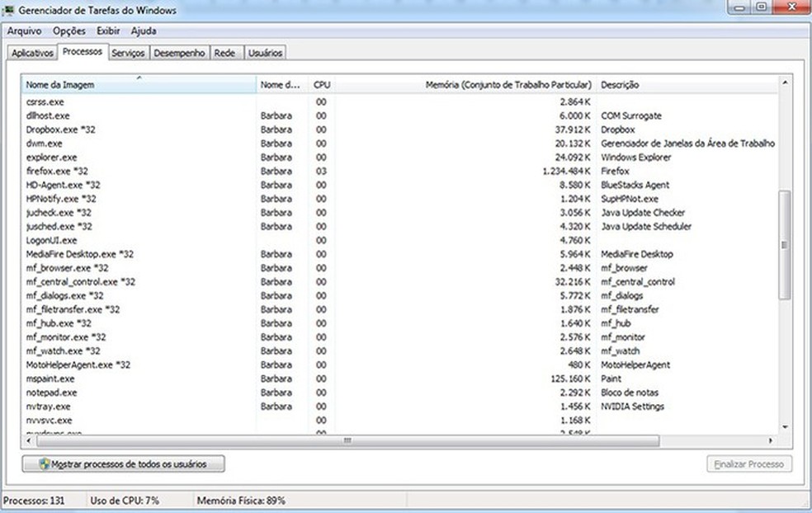The width and height of the screenshot is (812, 513).
Task: Open the Ajuda menu
Action: point(144,31)
